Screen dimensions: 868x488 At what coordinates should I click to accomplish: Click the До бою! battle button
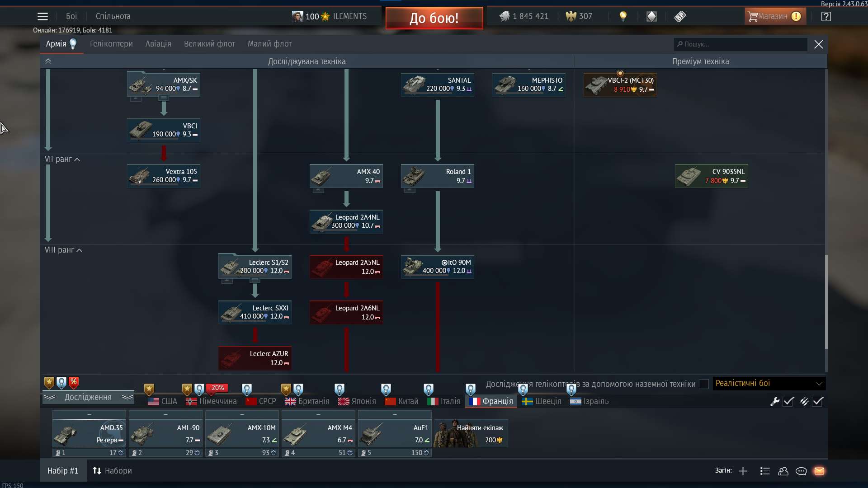coord(434,18)
